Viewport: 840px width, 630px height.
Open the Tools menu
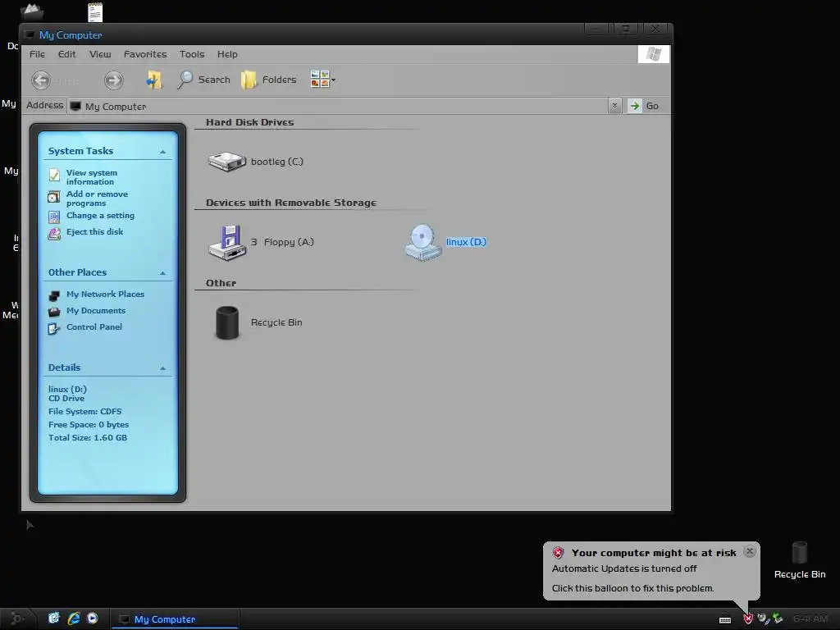click(x=192, y=54)
